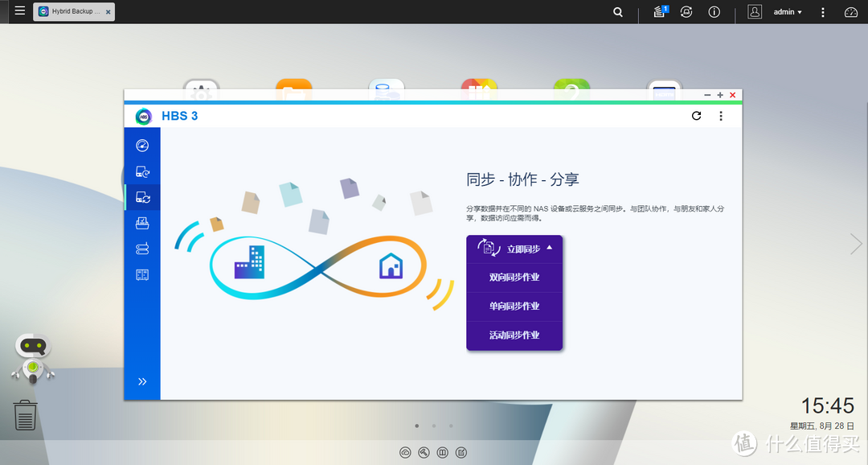
Task: Click the third round icon in bottom bar
Action: pyautogui.click(x=442, y=453)
